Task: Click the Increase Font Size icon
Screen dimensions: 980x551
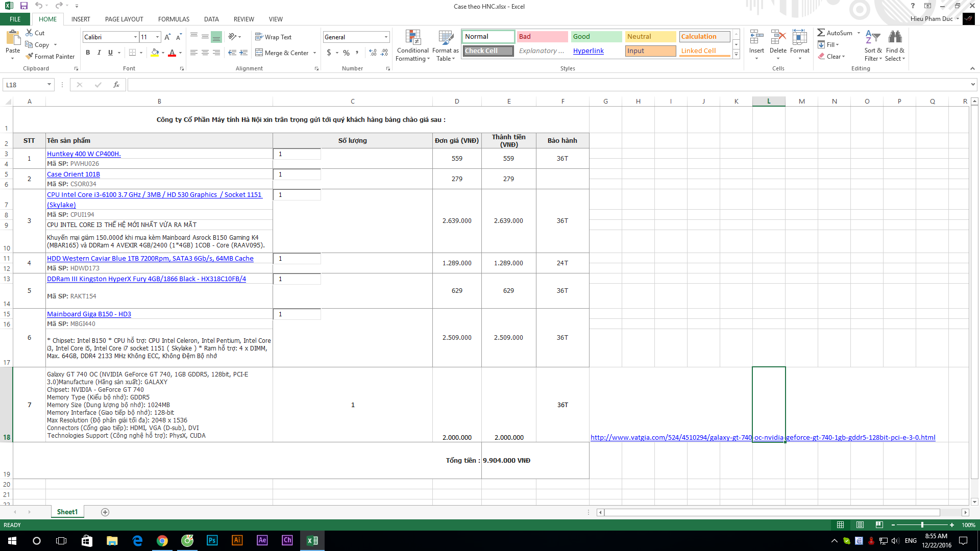Action: click(x=167, y=37)
